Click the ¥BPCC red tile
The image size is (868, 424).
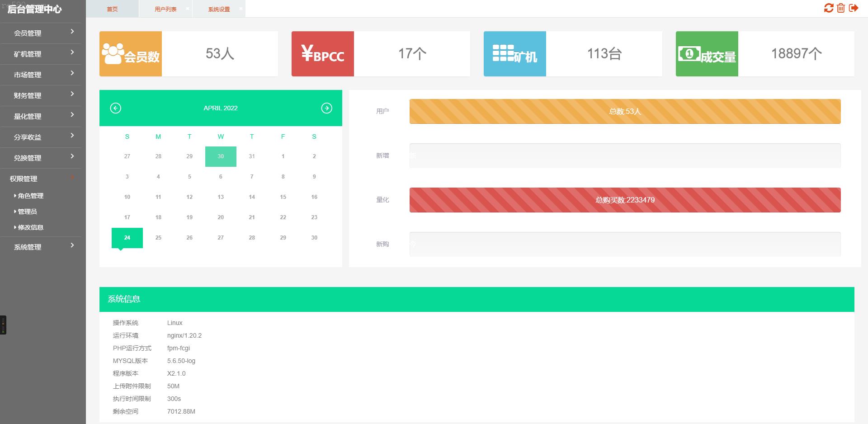(323, 54)
